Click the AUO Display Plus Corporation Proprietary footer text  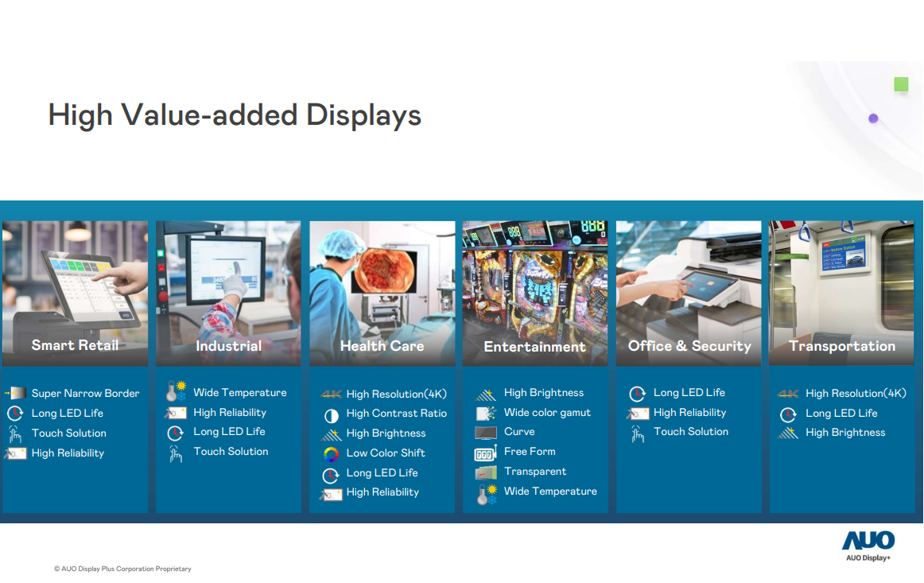[x=122, y=569]
